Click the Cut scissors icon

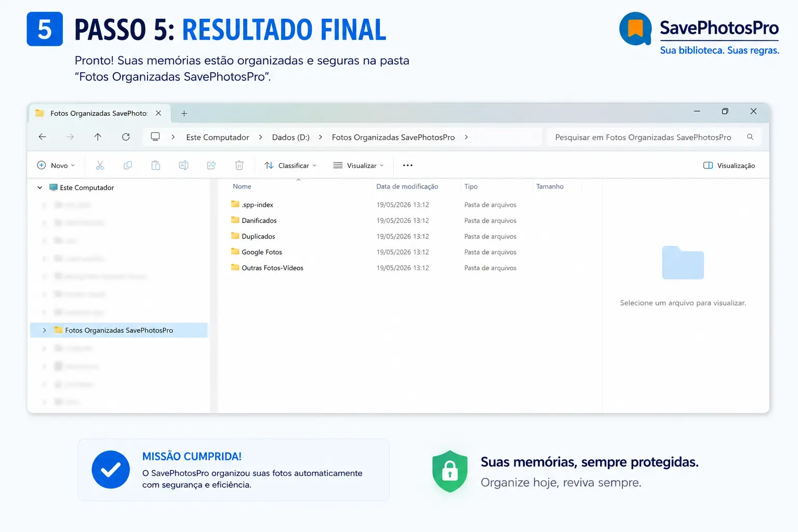100,165
